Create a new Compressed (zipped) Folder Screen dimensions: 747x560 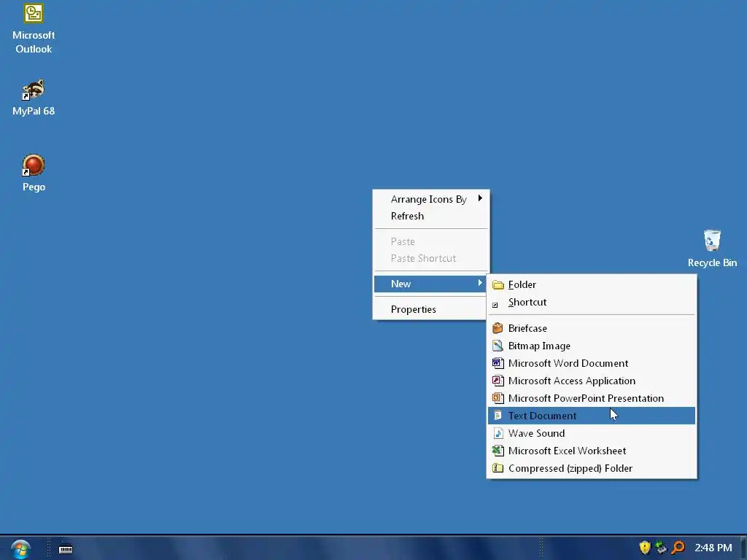pyautogui.click(x=591, y=469)
